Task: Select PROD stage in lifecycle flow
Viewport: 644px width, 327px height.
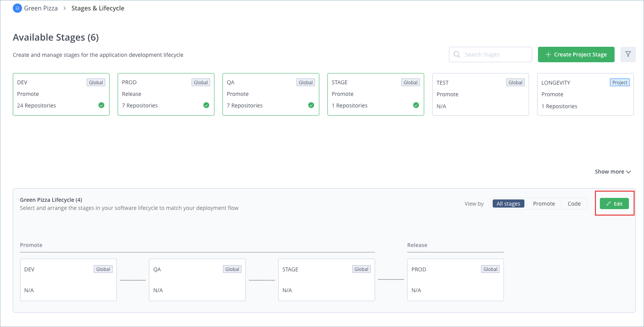Action: click(456, 280)
